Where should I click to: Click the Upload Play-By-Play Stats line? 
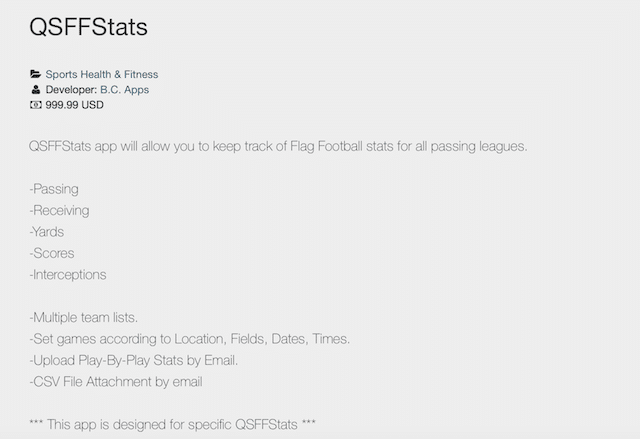pos(133,360)
